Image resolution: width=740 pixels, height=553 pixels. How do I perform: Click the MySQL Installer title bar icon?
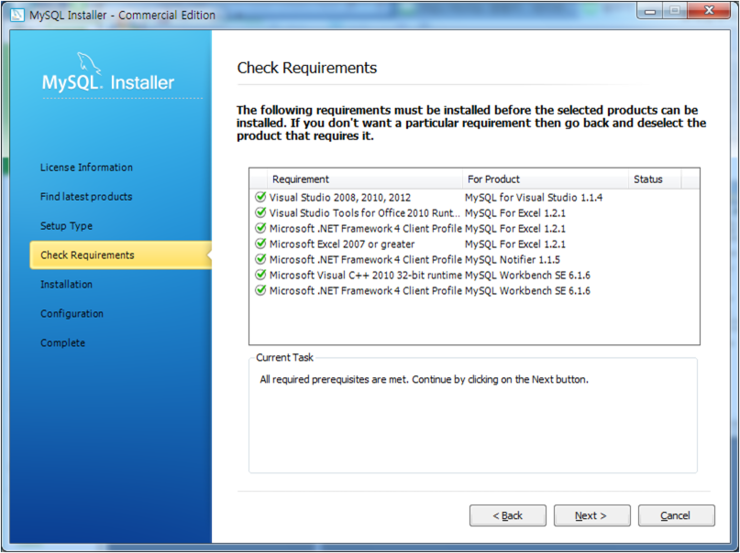tap(17, 15)
